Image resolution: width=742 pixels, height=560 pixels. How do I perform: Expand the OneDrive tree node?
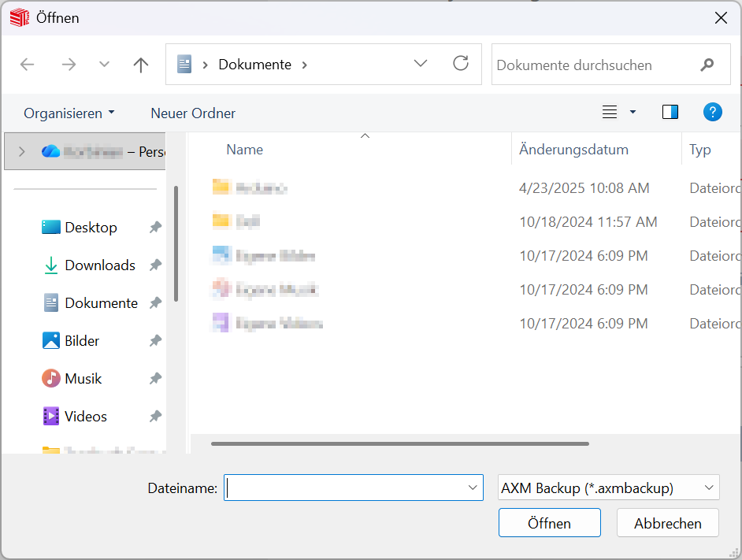[21, 152]
